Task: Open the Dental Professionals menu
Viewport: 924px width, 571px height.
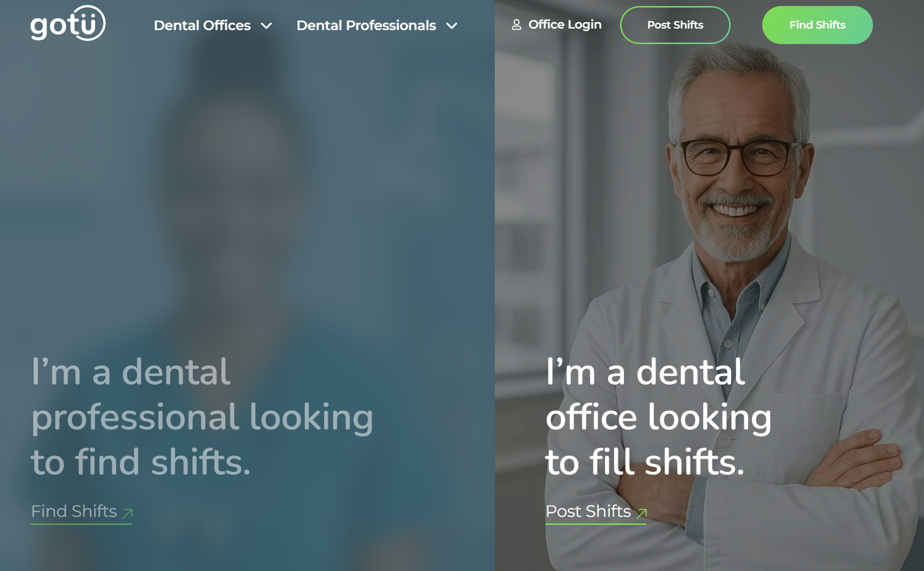Action: pyautogui.click(x=377, y=25)
